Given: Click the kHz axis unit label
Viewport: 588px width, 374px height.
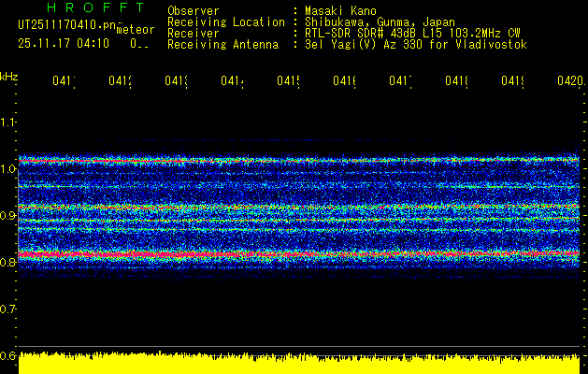Looking at the screenshot, I should pyautogui.click(x=8, y=75).
